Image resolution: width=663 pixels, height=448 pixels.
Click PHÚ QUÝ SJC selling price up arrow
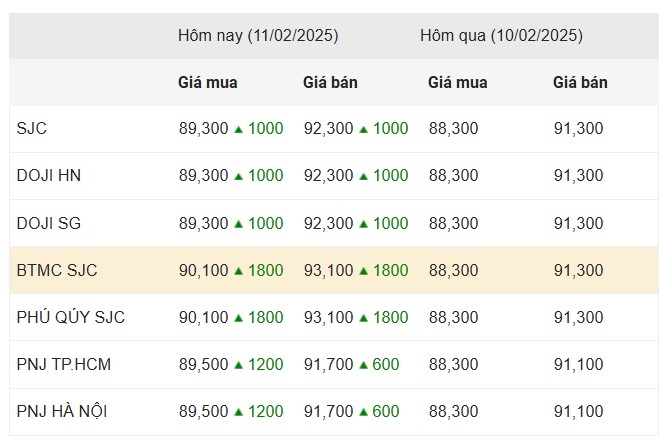pyautogui.click(x=364, y=317)
